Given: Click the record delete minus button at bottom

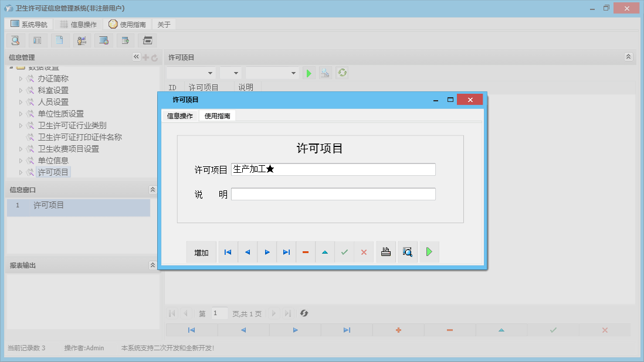Looking at the screenshot, I should [x=449, y=330].
